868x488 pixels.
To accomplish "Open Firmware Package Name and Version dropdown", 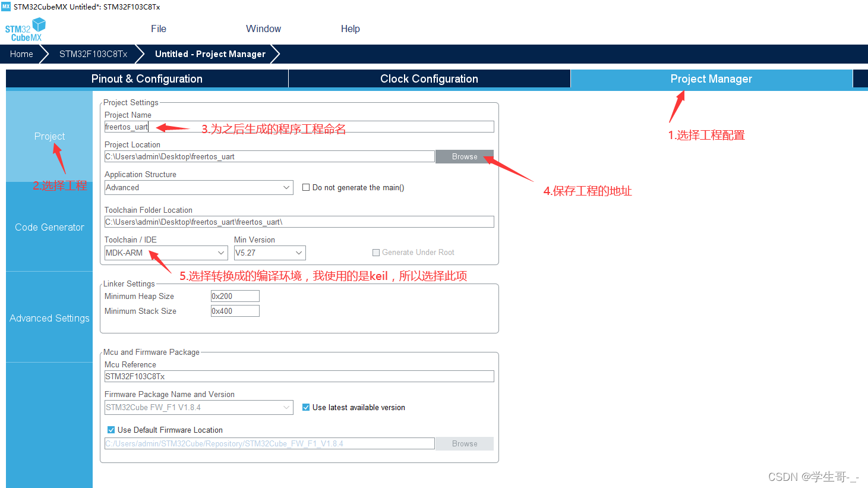I will point(199,407).
